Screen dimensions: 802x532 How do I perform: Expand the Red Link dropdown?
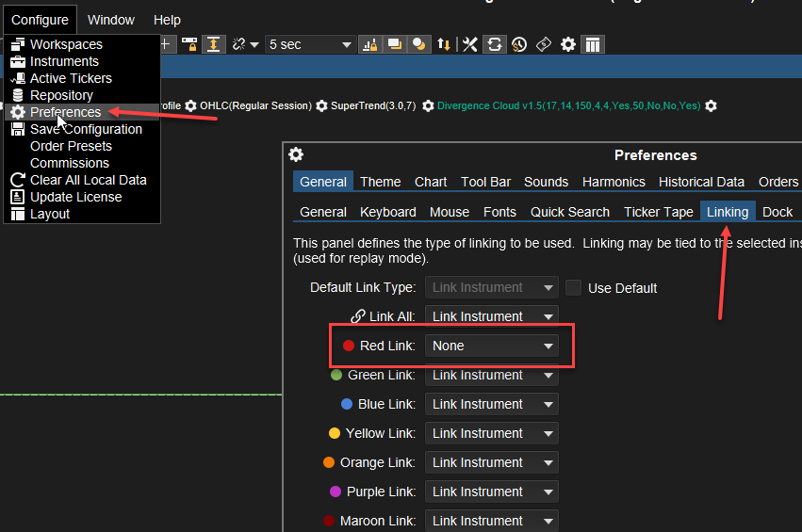[491, 346]
